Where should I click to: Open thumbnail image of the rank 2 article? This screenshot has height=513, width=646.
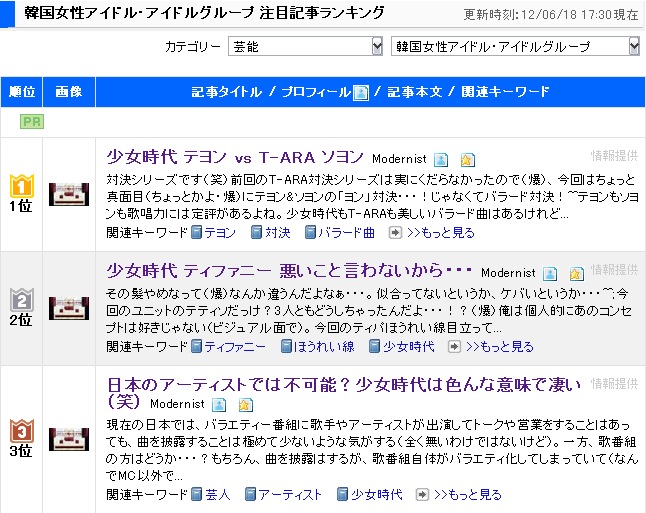pos(69,308)
